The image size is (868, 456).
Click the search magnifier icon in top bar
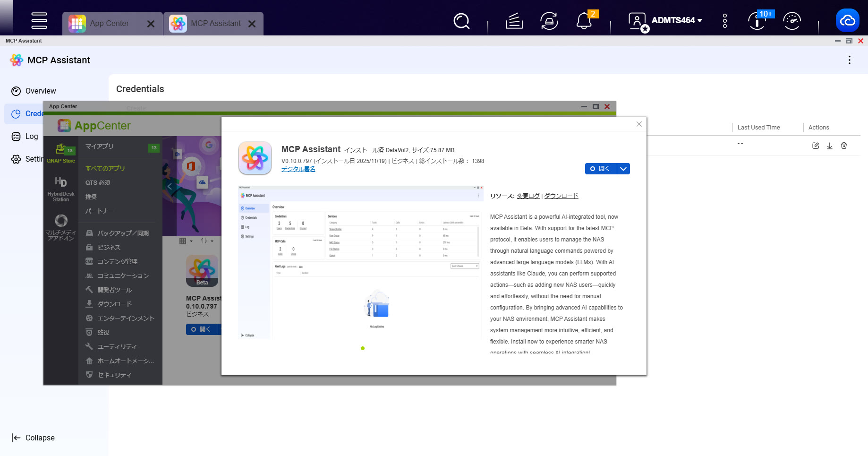click(461, 21)
